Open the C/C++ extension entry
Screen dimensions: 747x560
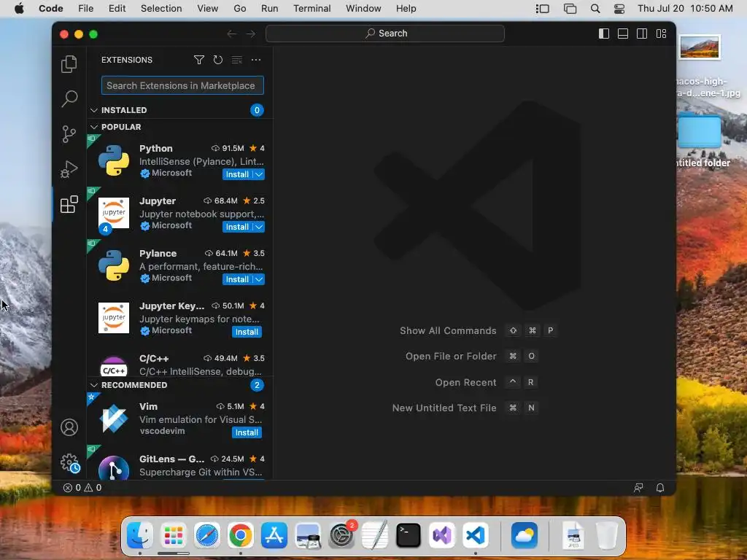180,364
